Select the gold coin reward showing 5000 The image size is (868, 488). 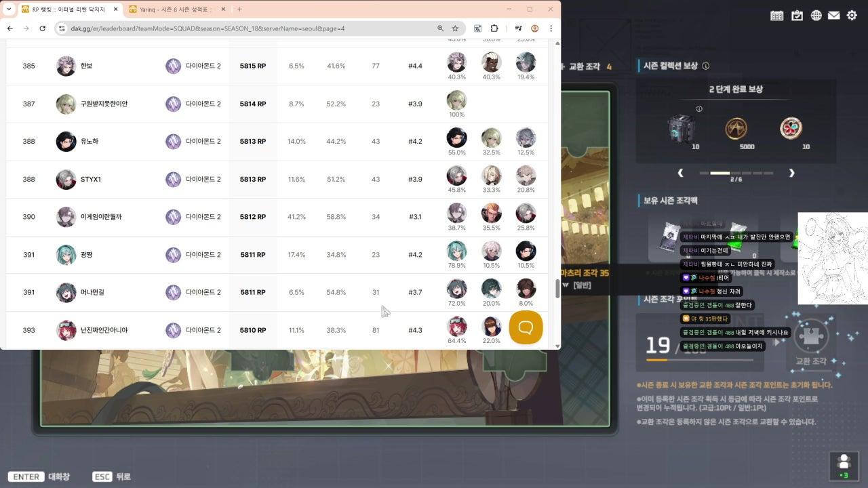(x=736, y=128)
